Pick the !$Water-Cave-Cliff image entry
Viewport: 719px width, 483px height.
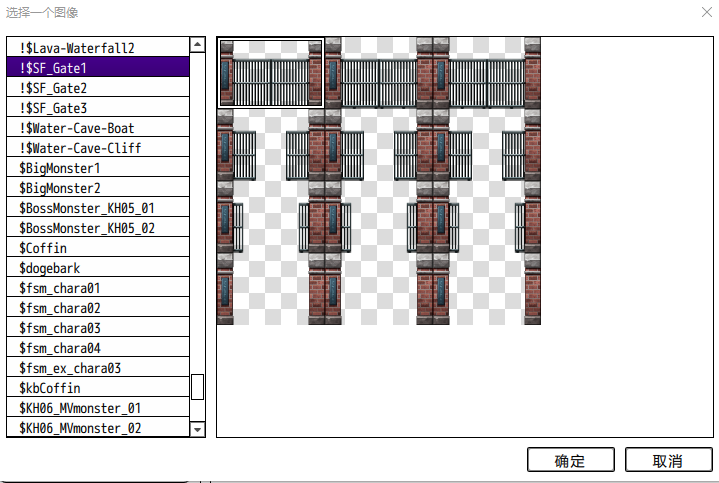[x=98, y=148]
